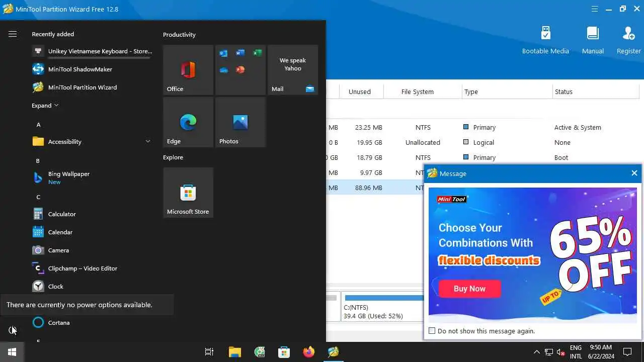
Task: Open Firefox from the taskbar
Action: click(309, 352)
